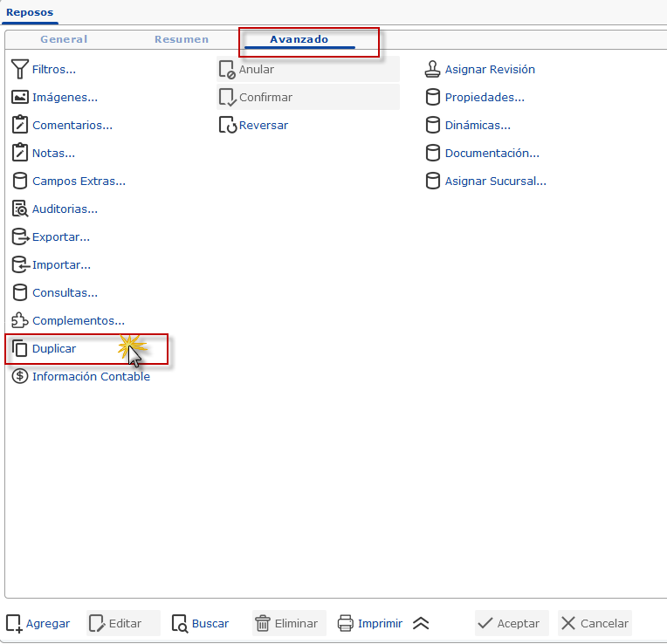Collapse options with the double chevron arrow
The width and height of the screenshot is (667, 644).
(x=421, y=624)
